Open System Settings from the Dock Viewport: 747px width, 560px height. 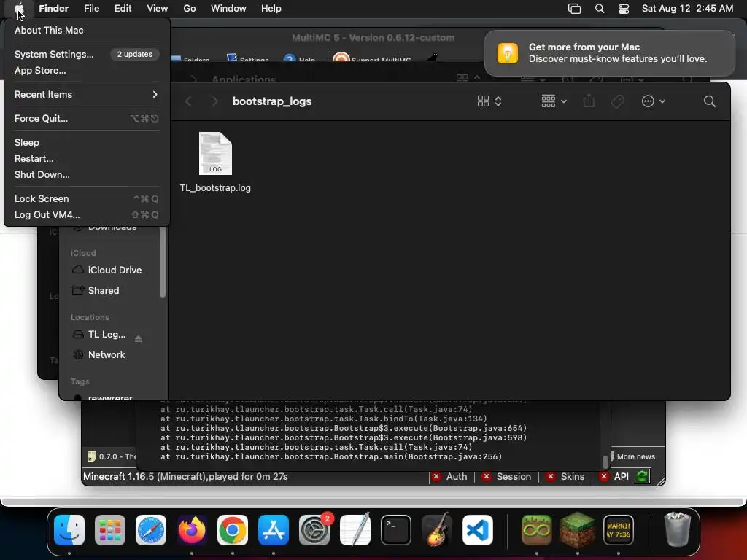(314, 530)
